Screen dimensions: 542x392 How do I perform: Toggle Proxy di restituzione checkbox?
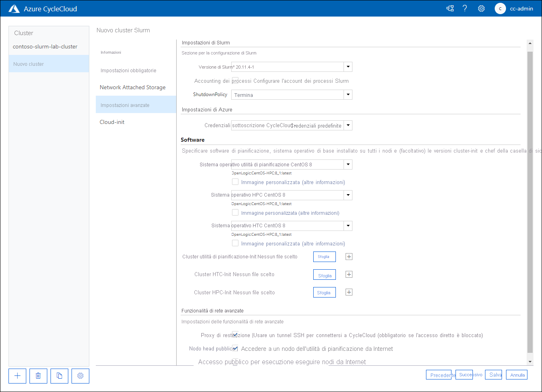coord(235,335)
